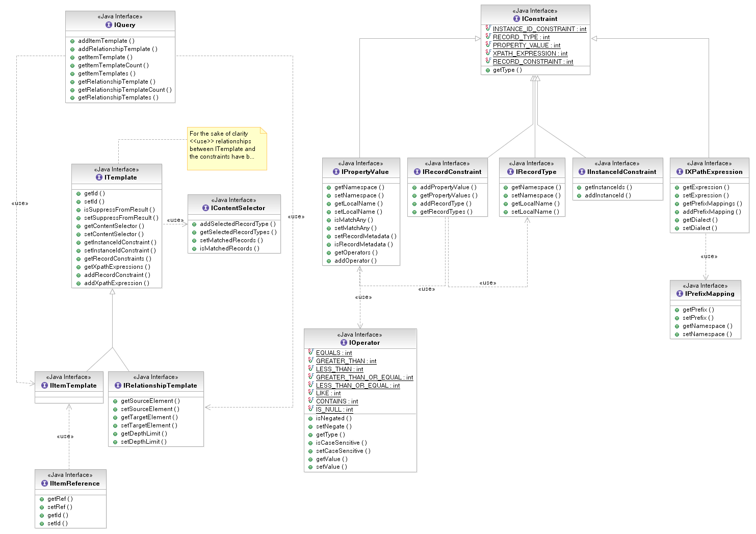Select the getPrefixMappings () method
756x534 pixels.
(712, 204)
